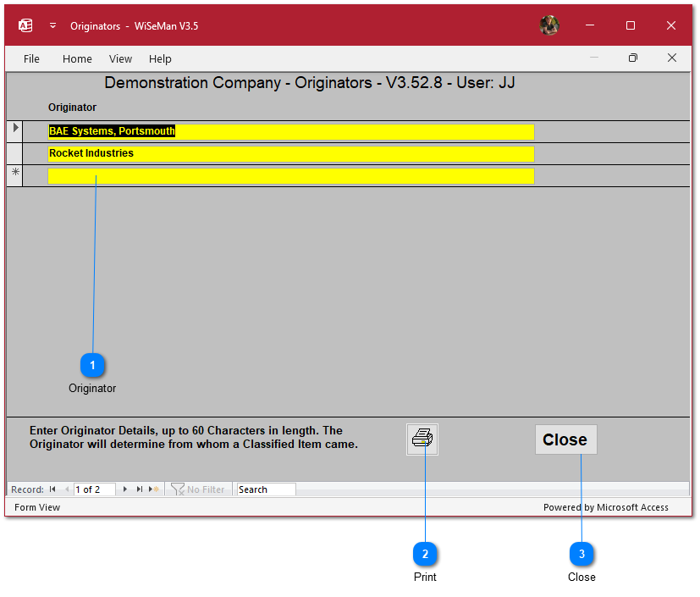Click the Access application icon in title bar
The height and width of the screenshot is (597, 700).
click(25, 25)
